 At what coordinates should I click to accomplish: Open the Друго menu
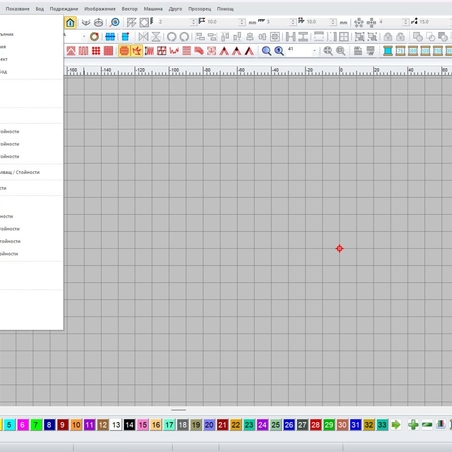pyautogui.click(x=175, y=9)
